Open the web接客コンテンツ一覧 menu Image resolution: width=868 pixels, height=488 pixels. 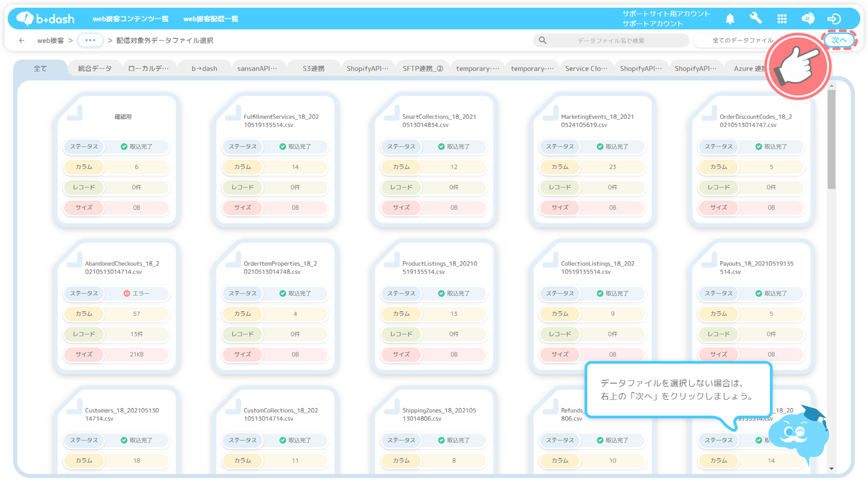[x=130, y=19]
